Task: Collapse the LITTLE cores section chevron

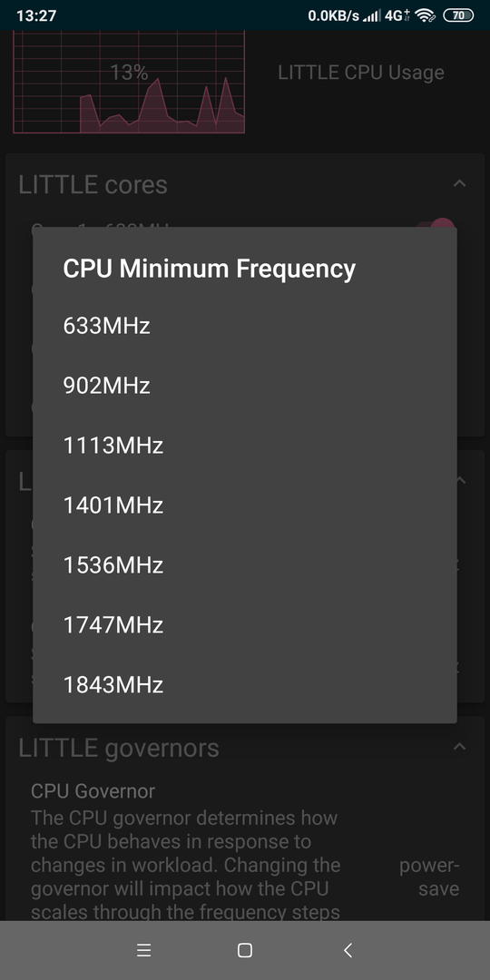Action: [x=459, y=183]
